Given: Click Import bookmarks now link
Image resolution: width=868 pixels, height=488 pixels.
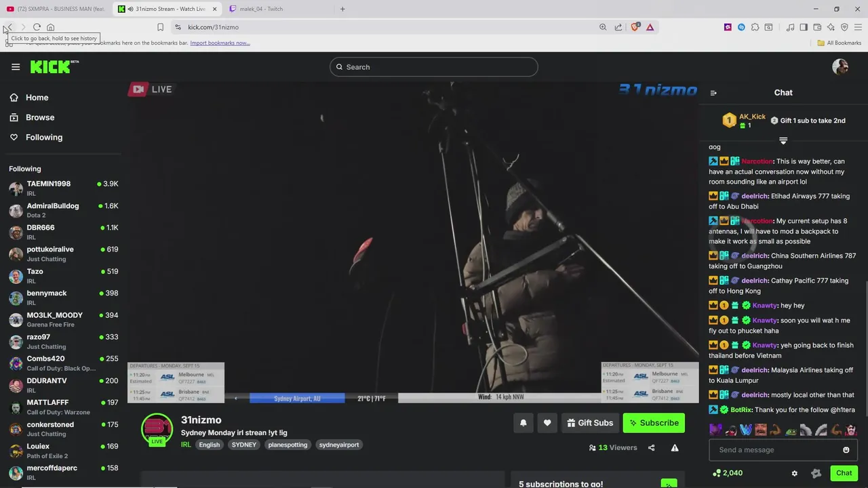Looking at the screenshot, I should point(220,43).
